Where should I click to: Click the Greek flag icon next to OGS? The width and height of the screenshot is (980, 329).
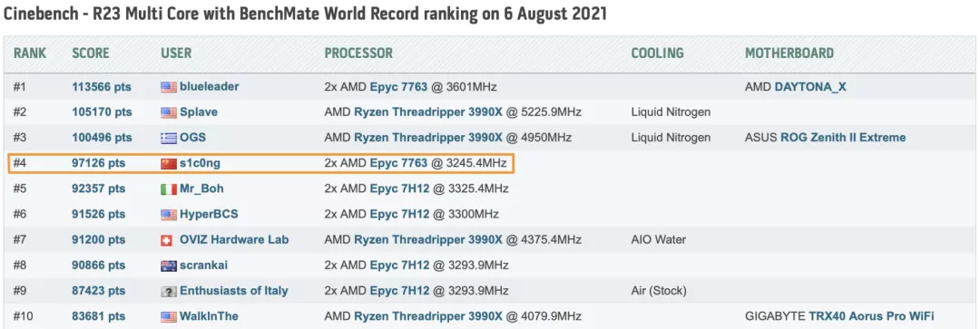(169, 138)
